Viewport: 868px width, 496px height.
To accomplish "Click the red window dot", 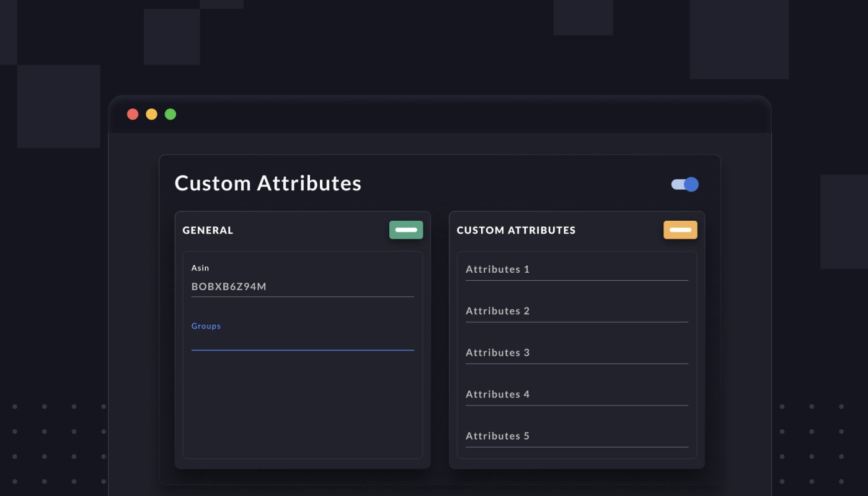I will coord(133,114).
